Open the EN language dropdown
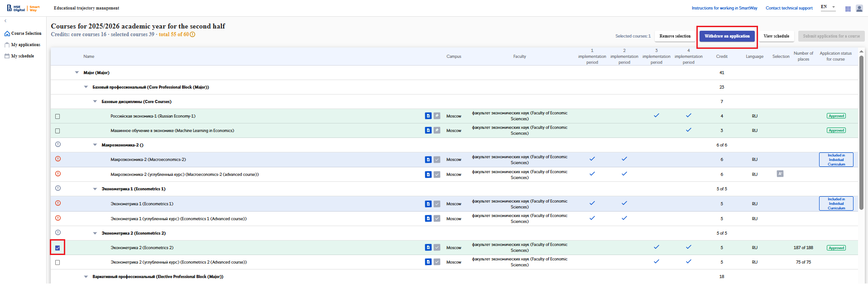Screen dimensions: 868x293 point(828,7)
